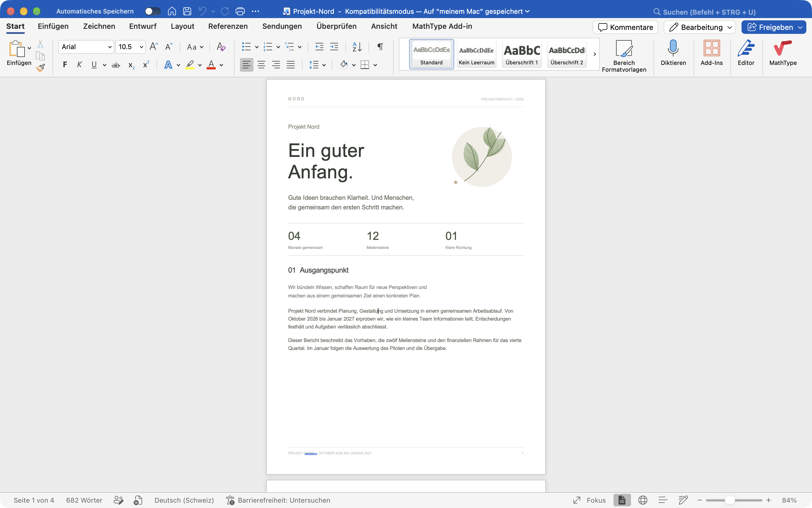Viewport: 812px width, 508px height.
Task: Open the Referenzen tab
Action: coord(228,26)
